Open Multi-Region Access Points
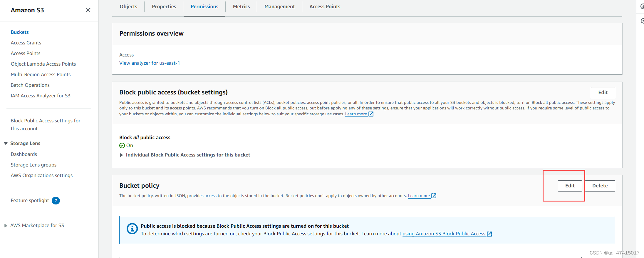This screenshot has width=644, height=258. tap(41, 74)
